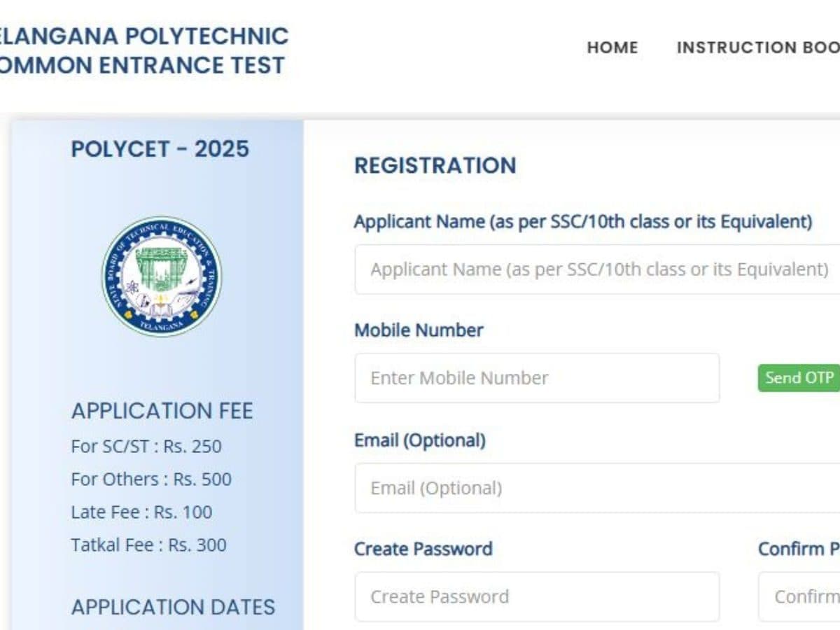This screenshot has height=630, width=840.
Task: Click the POLYCET - 2025 heading
Action: [x=160, y=149]
